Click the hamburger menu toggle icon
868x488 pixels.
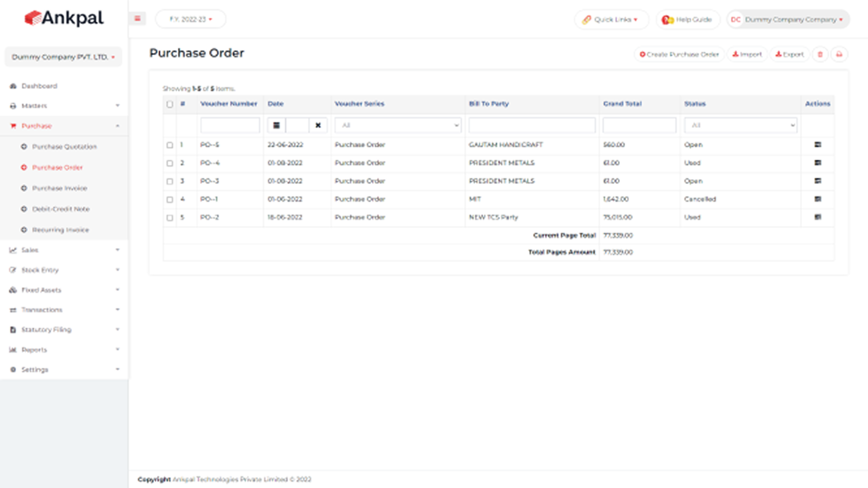click(137, 19)
